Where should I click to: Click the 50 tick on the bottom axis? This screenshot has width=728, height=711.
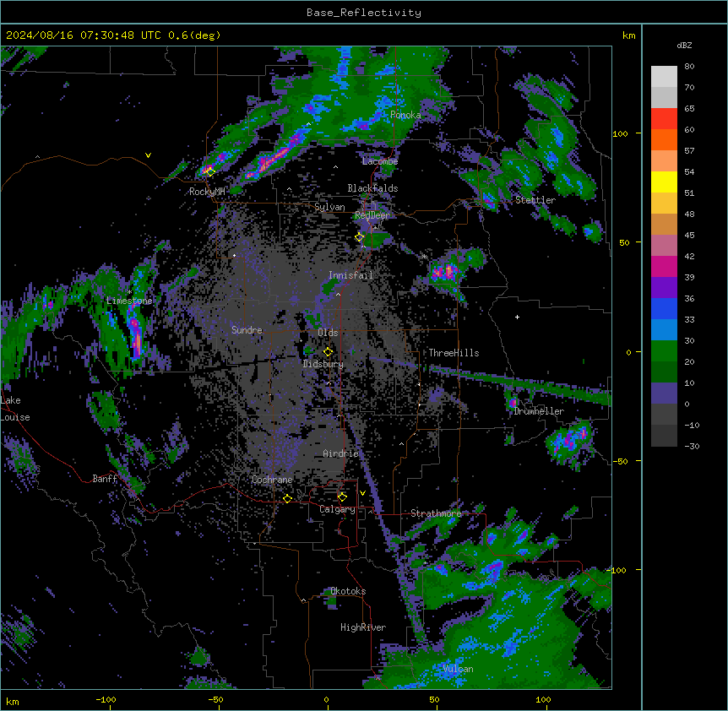pyautogui.click(x=434, y=699)
